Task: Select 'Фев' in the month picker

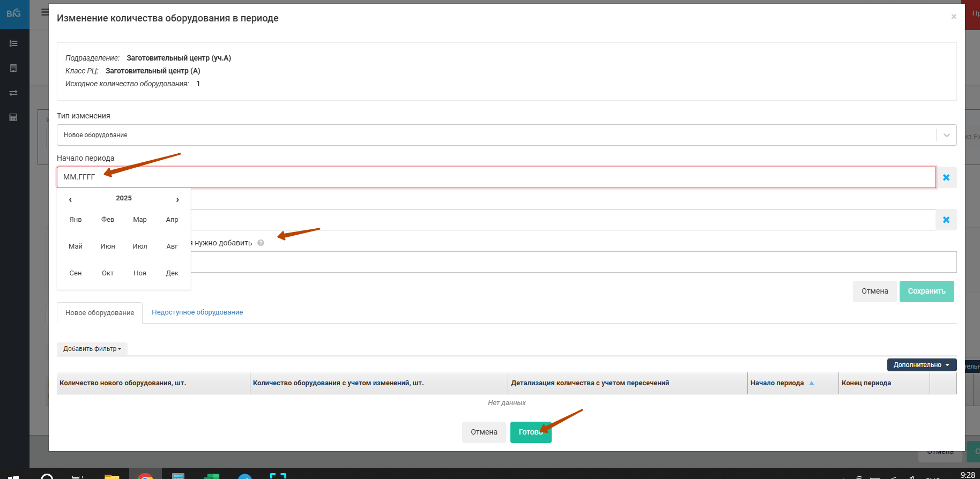Action: [108, 220]
